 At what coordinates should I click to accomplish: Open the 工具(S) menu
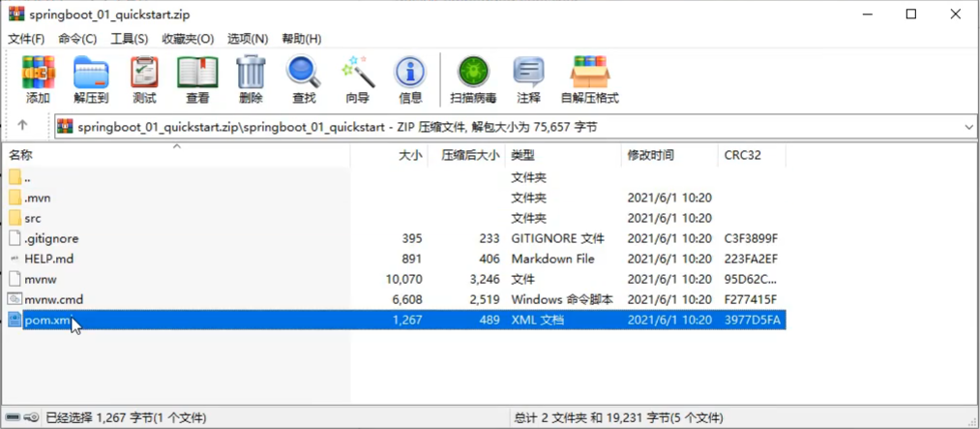(129, 39)
